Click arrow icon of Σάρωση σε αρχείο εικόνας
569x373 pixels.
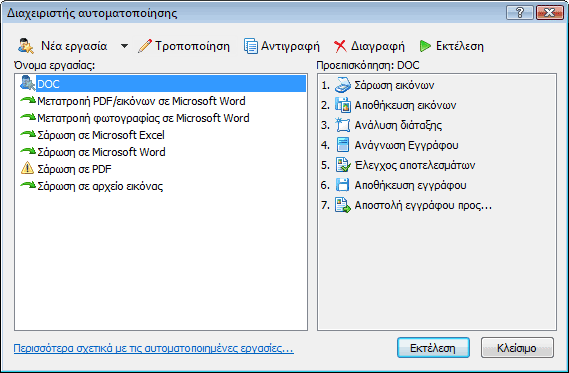(28, 185)
